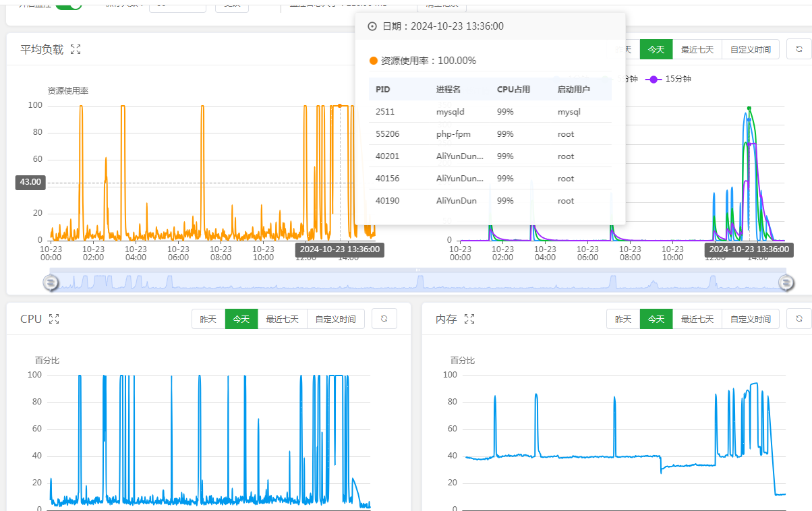Click the 内存 panel title

click(446, 319)
